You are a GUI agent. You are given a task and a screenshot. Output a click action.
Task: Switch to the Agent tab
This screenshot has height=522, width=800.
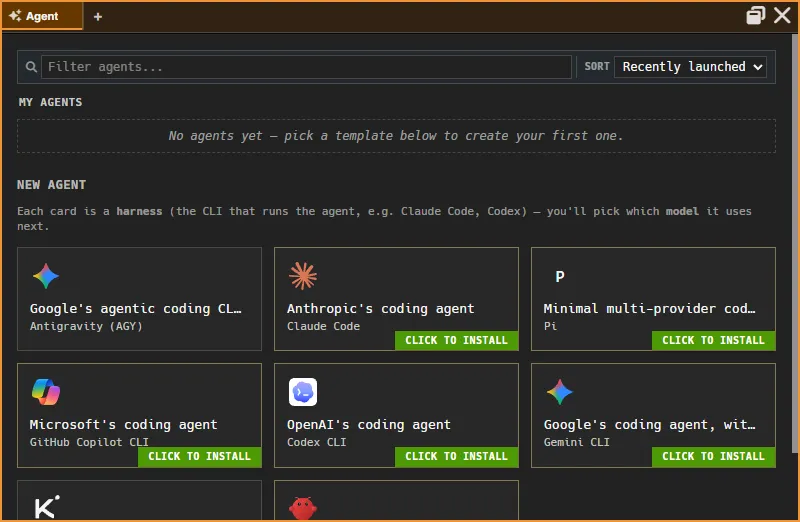(42, 16)
